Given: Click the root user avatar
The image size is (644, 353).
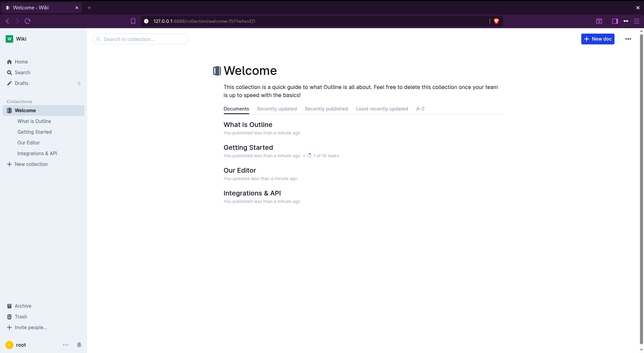Looking at the screenshot, I should tap(9, 345).
